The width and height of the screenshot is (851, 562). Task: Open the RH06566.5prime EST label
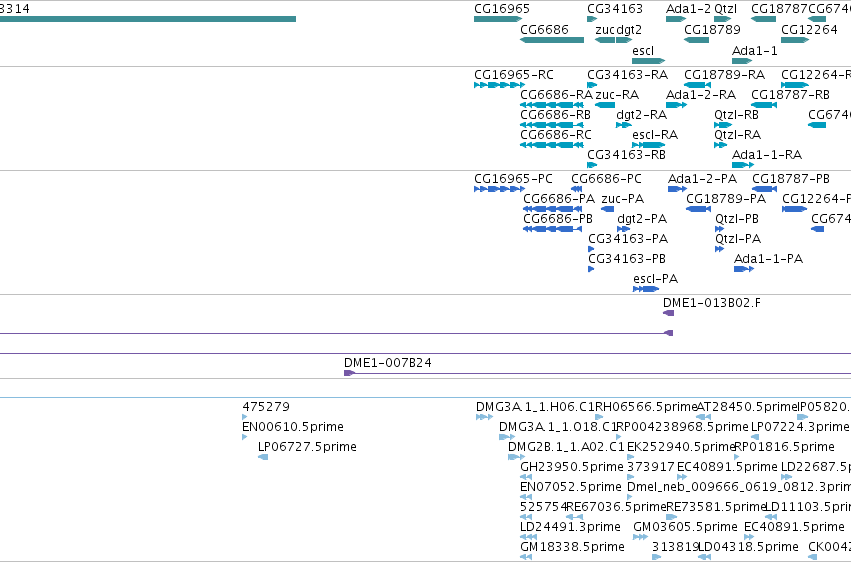[x=646, y=407]
